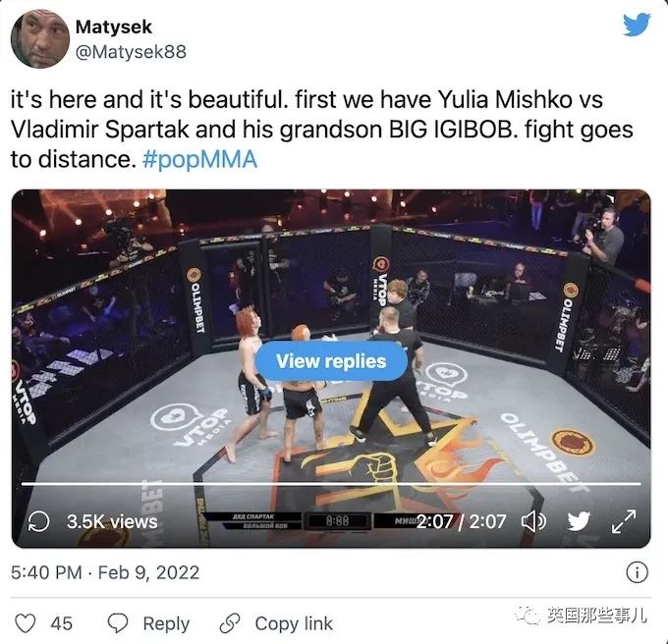The width and height of the screenshot is (668, 644).
Task: Click the View replies button
Action: point(331,361)
